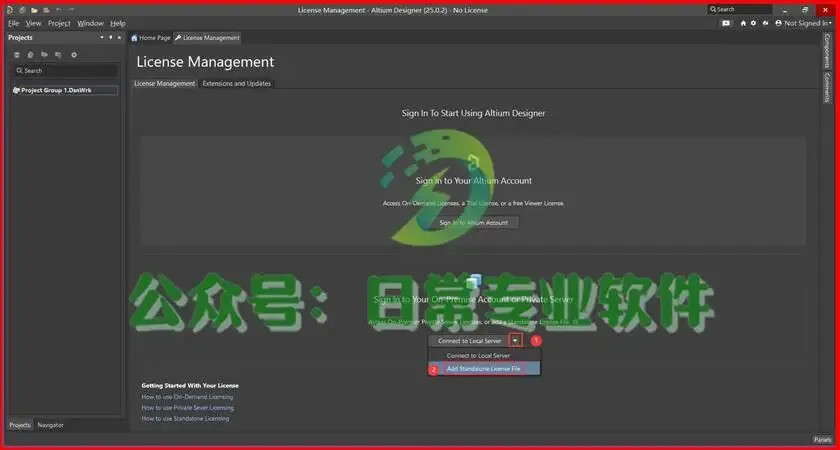Image resolution: width=840 pixels, height=450 pixels.
Task: Open How to use On-Demand Licensing link
Action: 187,397
